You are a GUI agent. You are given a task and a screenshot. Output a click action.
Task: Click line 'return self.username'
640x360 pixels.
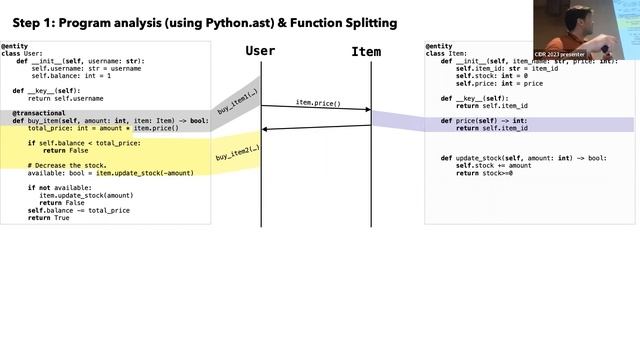65,98
